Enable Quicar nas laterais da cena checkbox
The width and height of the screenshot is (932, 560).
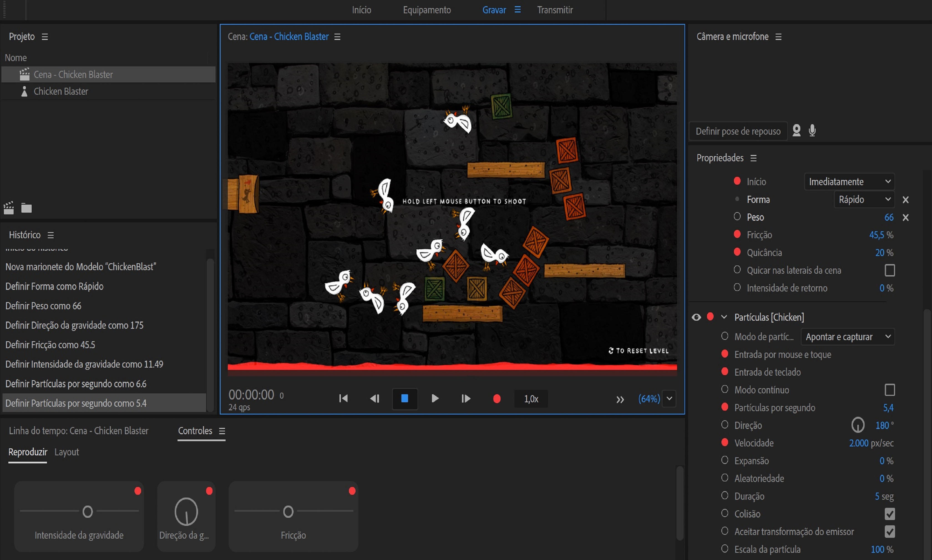[889, 270]
